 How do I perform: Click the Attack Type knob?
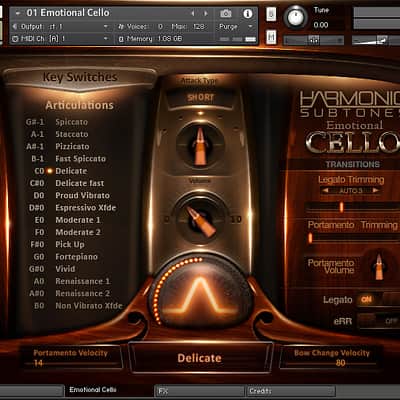(x=200, y=145)
